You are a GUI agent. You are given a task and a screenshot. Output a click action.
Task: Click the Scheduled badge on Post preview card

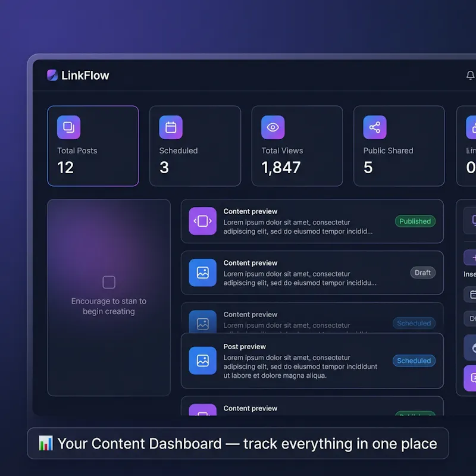pyautogui.click(x=414, y=361)
